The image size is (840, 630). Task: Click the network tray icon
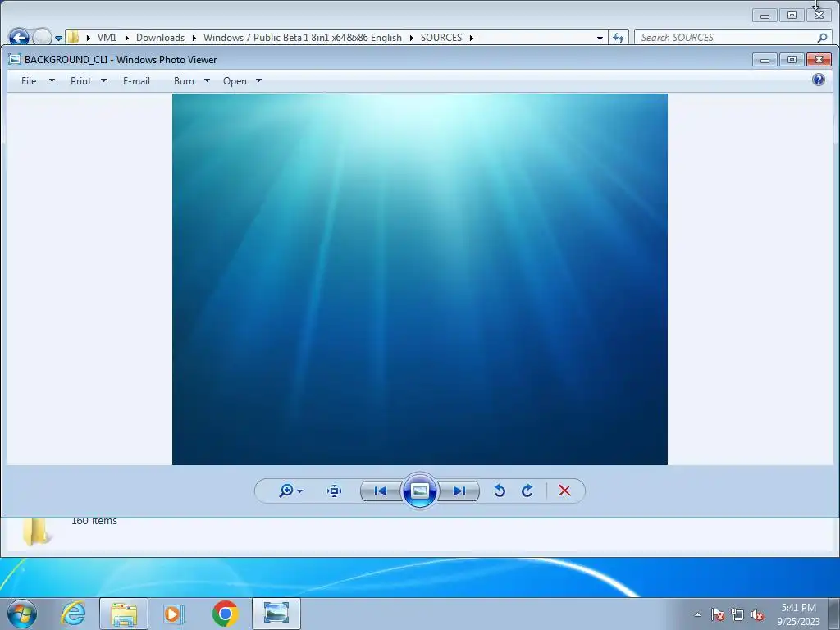pyautogui.click(x=737, y=614)
